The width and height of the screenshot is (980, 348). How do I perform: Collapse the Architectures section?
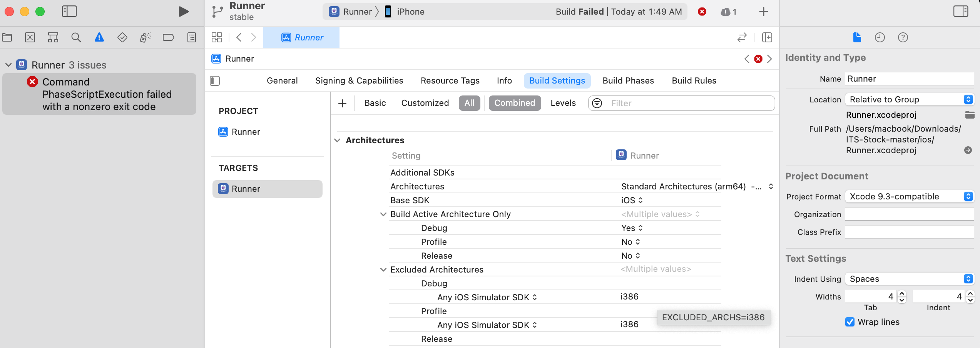tap(338, 140)
